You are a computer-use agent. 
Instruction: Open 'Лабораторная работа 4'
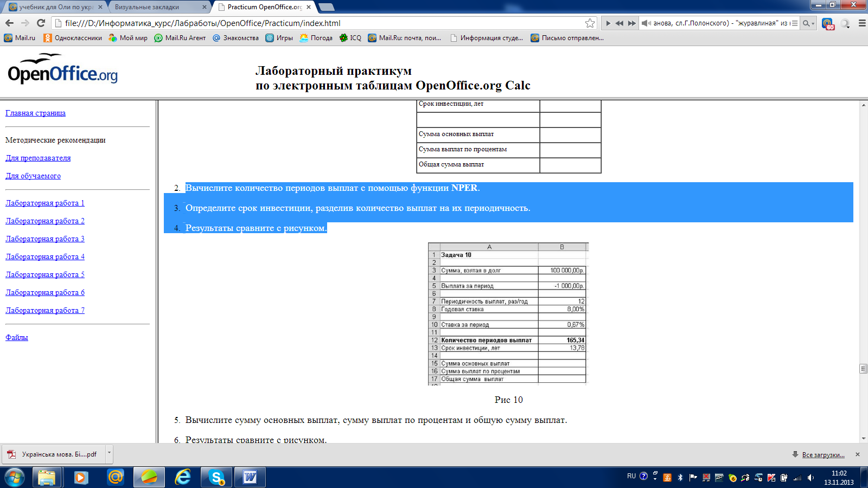point(45,256)
